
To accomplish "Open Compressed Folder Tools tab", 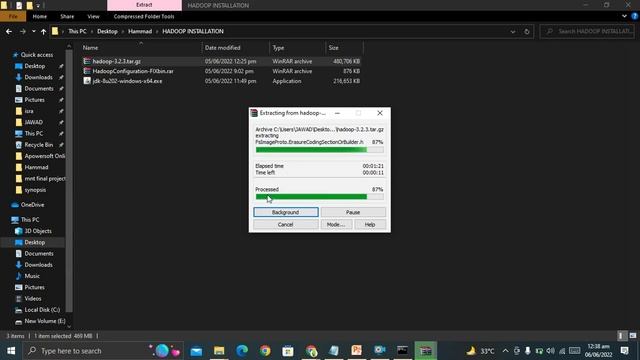I will 144,16.
